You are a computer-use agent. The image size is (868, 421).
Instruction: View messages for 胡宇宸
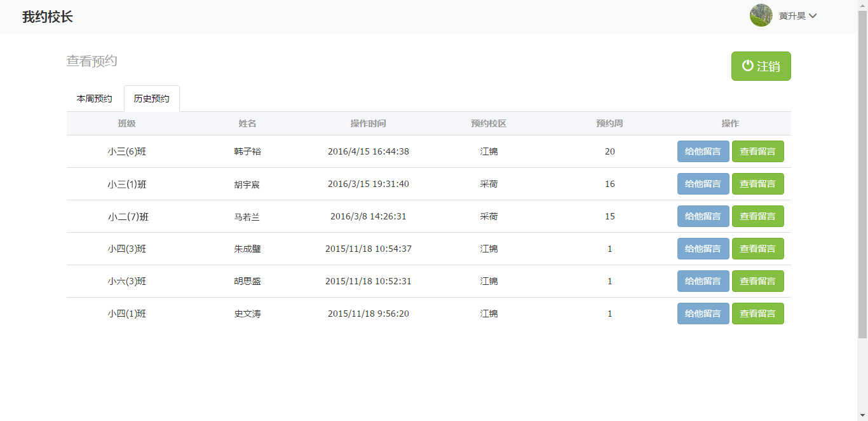point(757,184)
